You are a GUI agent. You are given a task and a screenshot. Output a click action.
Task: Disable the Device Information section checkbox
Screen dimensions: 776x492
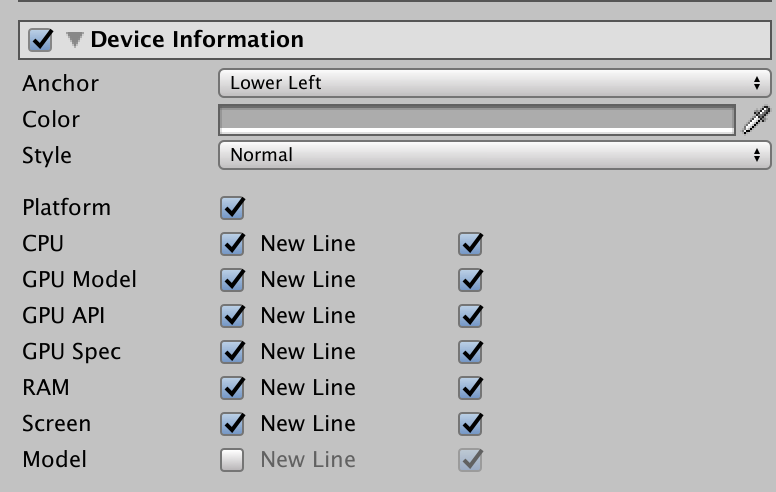[x=40, y=40]
